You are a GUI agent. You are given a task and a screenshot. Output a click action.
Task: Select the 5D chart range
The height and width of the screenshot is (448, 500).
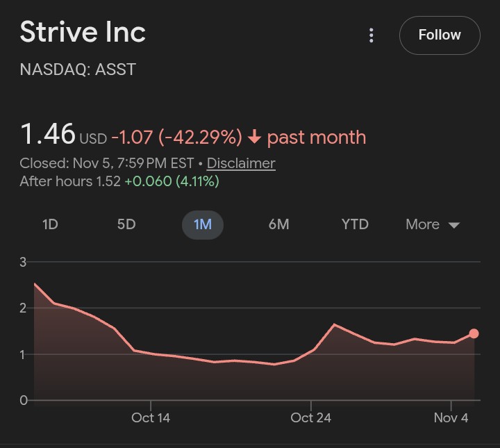coord(126,224)
